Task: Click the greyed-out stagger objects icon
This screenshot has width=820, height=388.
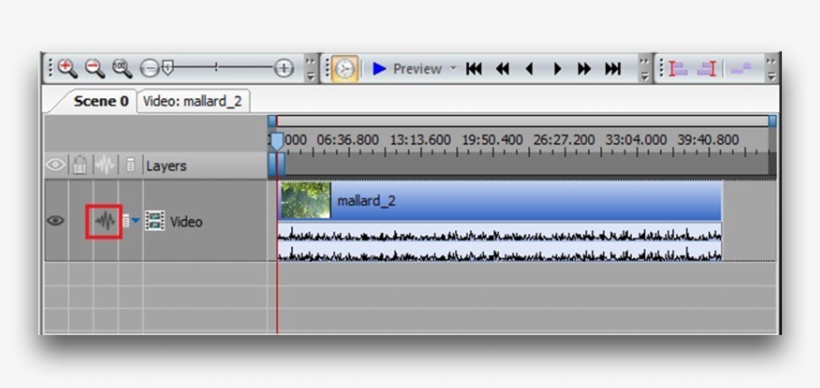Action: coord(741,69)
